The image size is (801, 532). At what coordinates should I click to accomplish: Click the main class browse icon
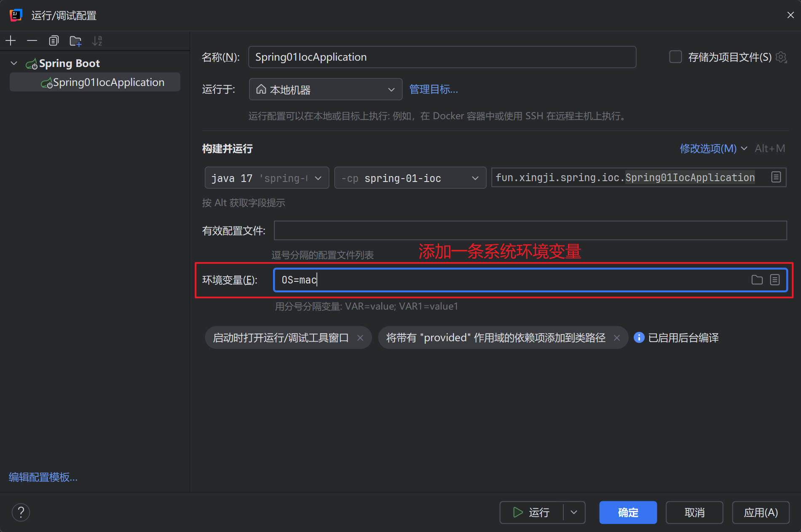[776, 177]
